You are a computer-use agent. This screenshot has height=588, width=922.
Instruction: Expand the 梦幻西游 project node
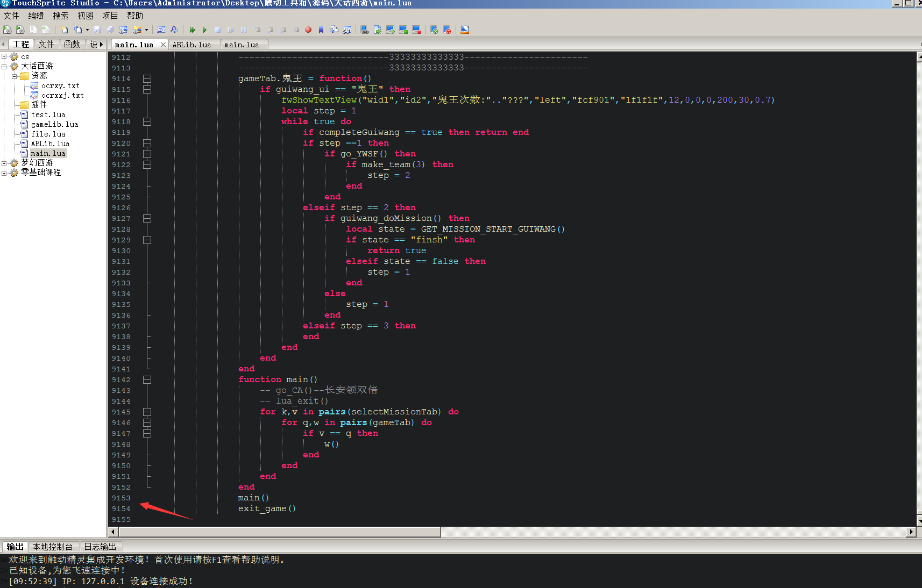point(4,163)
